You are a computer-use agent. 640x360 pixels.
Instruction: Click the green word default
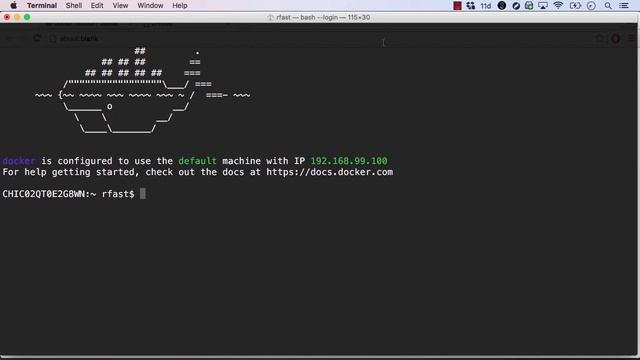[x=197, y=161]
